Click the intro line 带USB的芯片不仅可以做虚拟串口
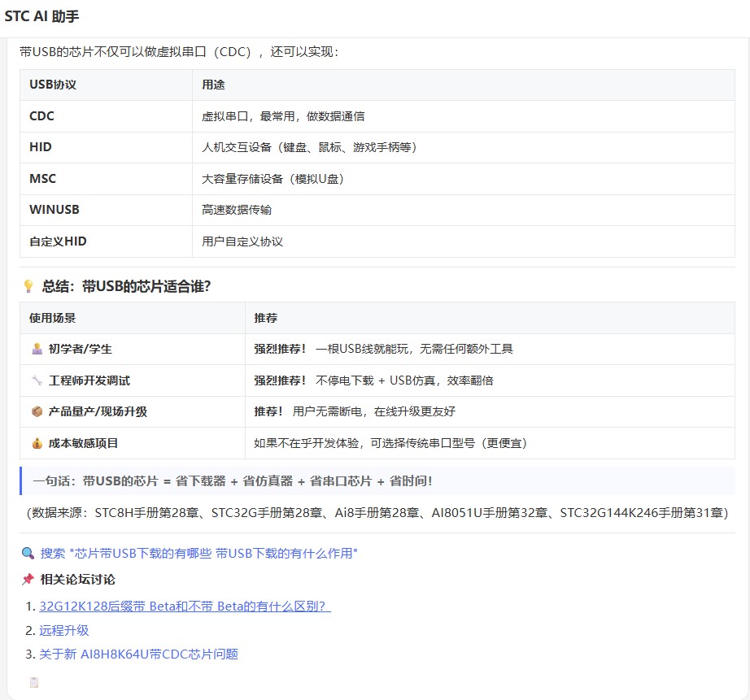The width and height of the screenshot is (750, 700). click(x=180, y=52)
